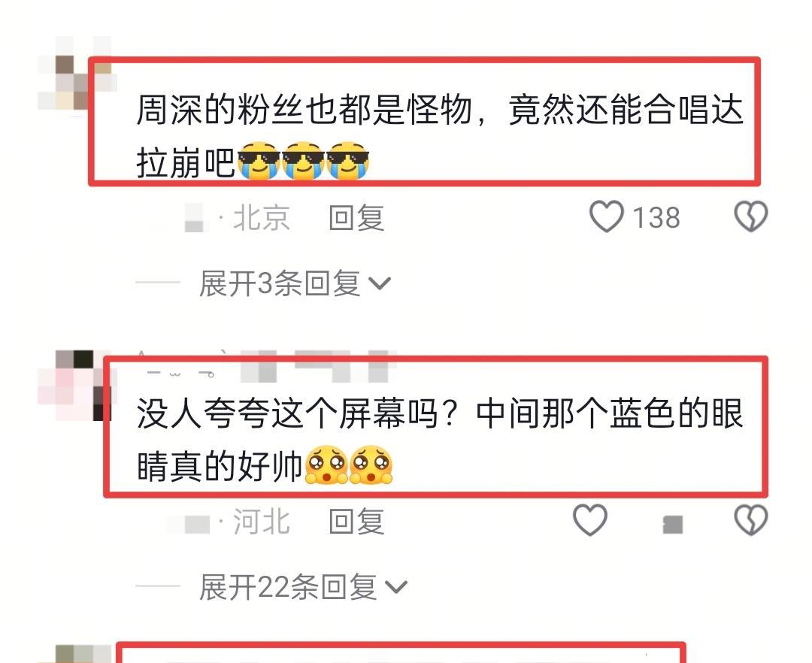812x663 pixels.
Task: Open avatar of the 北京 commenter
Action: 75,75
